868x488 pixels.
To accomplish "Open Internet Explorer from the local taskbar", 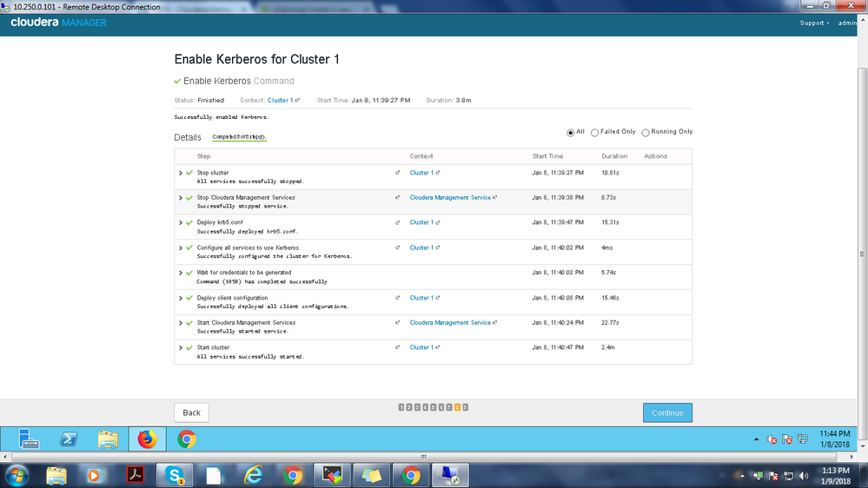I will [x=253, y=475].
